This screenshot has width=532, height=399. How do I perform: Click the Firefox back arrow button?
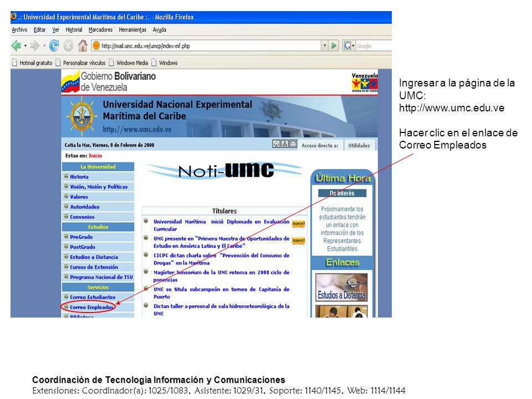(x=16, y=45)
